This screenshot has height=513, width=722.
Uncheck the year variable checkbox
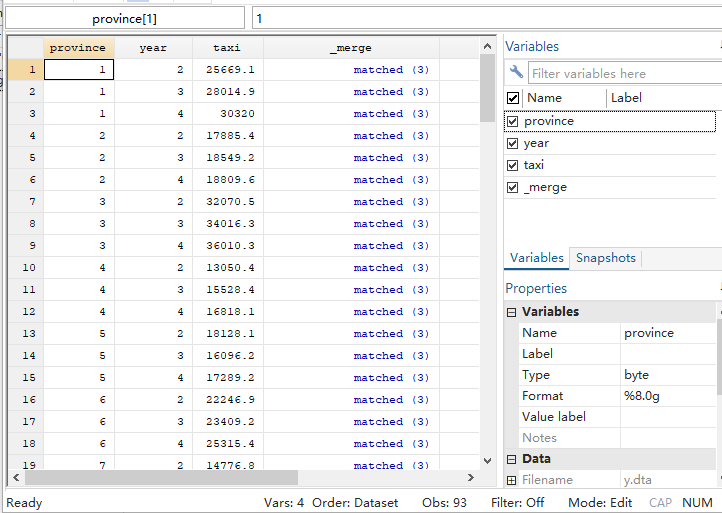pos(512,144)
